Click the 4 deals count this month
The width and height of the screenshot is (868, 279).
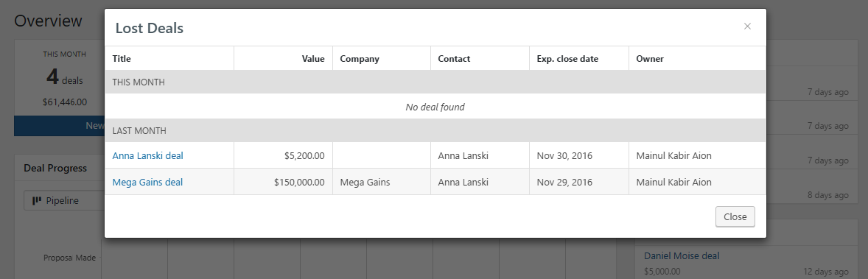[65, 78]
